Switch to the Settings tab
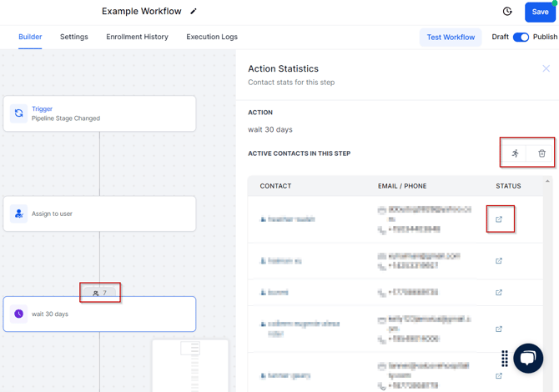559x392 pixels. (73, 38)
